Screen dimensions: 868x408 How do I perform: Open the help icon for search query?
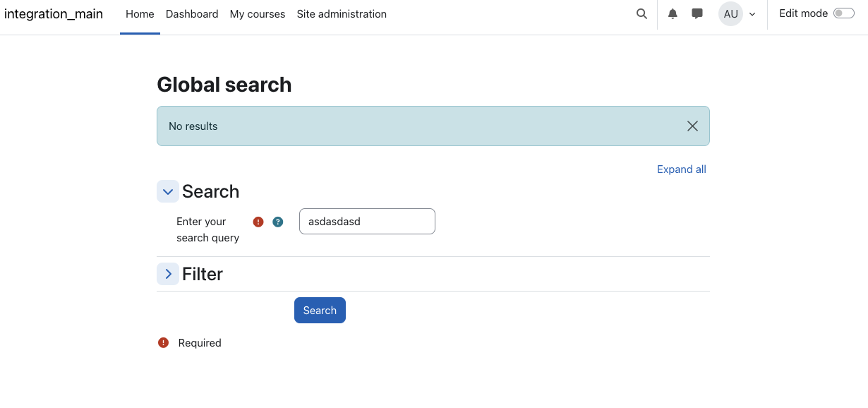(278, 222)
